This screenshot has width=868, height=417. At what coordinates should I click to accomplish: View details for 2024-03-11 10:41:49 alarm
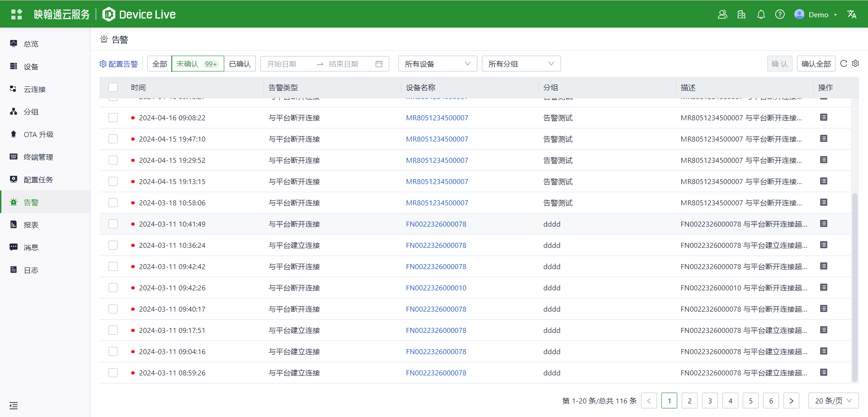824,223
